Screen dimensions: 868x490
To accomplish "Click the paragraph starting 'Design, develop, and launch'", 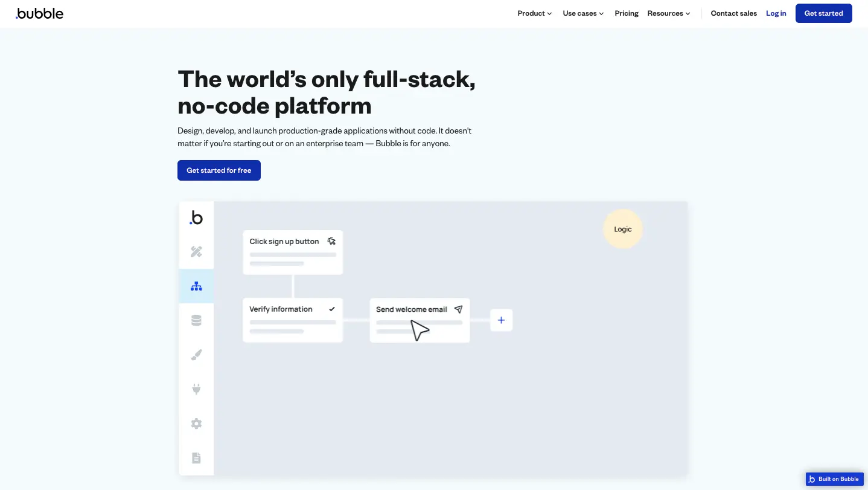I will tap(324, 137).
